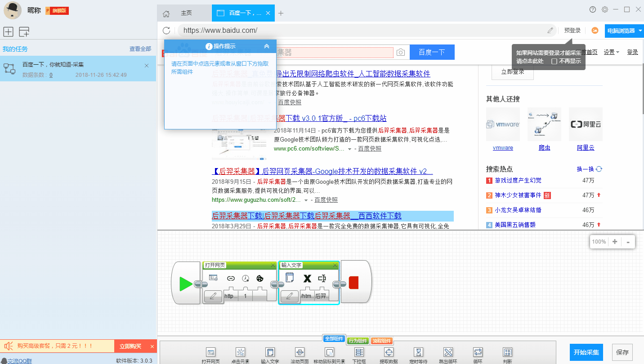Screen dimensions: 644x364
Task: Select 跳出循环 component in palette
Action: coord(448,355)
